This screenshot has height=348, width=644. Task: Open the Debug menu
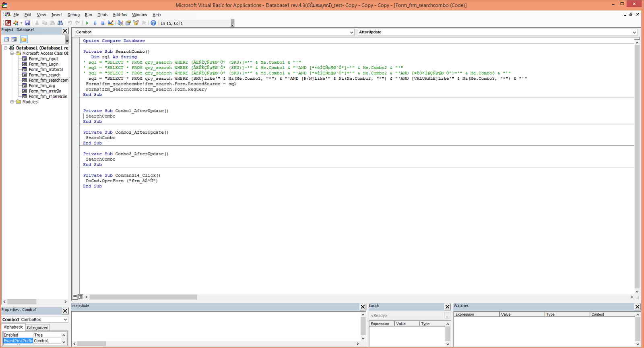pyautogui.click(x=74, y=14)
